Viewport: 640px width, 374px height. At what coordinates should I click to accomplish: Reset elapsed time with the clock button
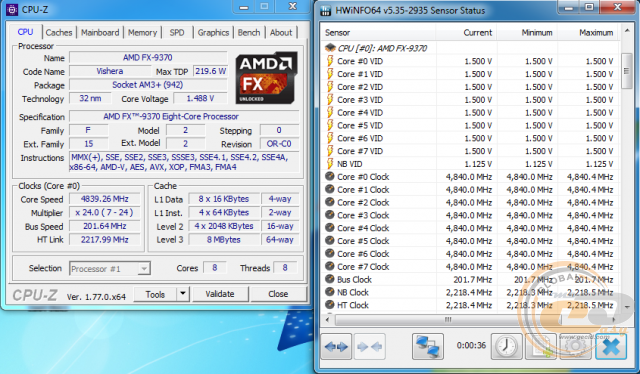(506, 347)
